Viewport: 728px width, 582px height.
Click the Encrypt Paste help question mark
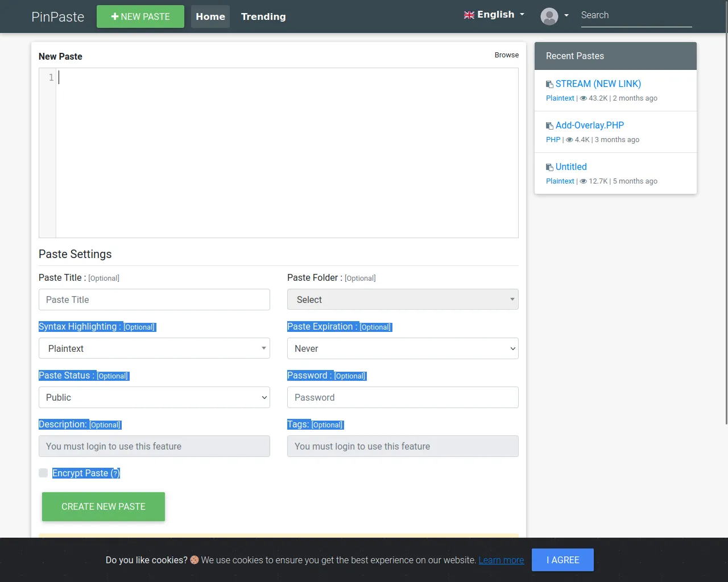(x=115, y=473)
